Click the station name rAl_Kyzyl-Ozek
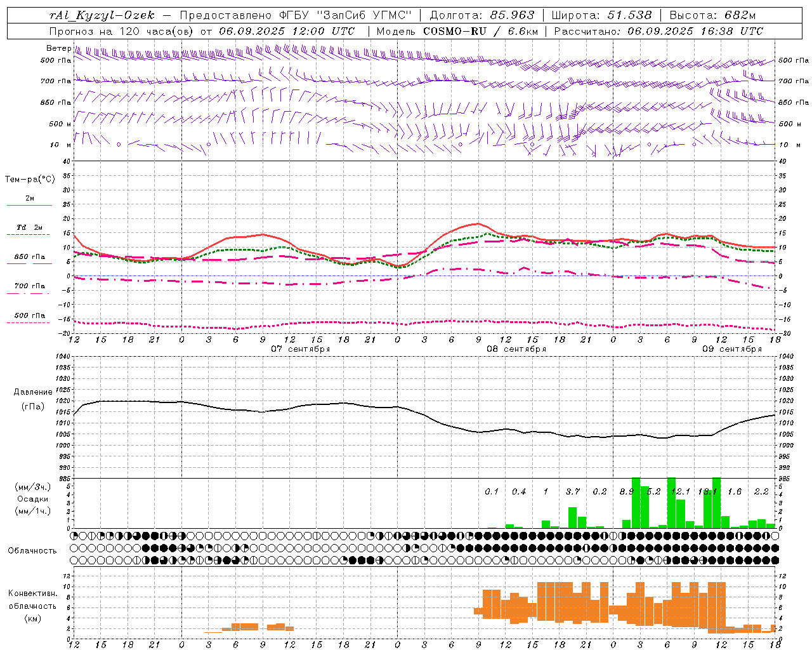 coord(101,15)
